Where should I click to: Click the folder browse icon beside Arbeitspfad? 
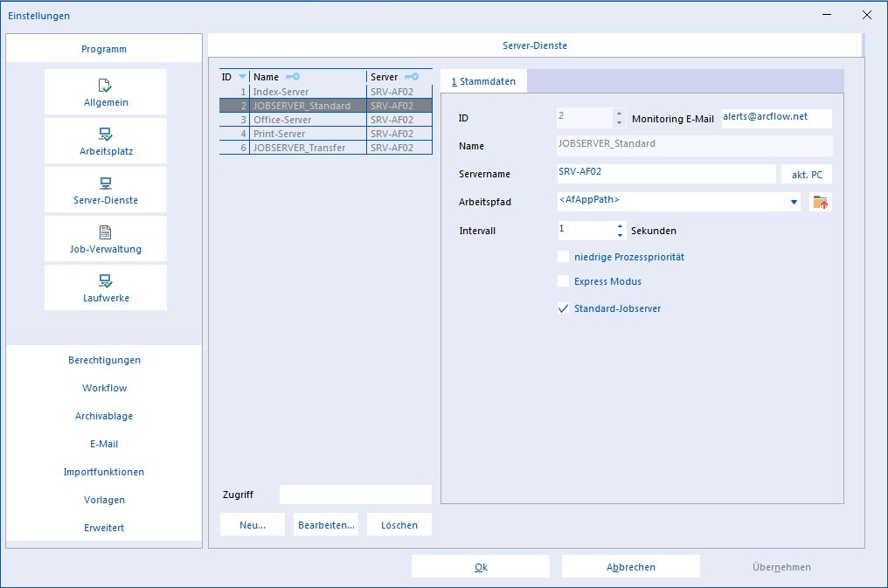[821, 202]
